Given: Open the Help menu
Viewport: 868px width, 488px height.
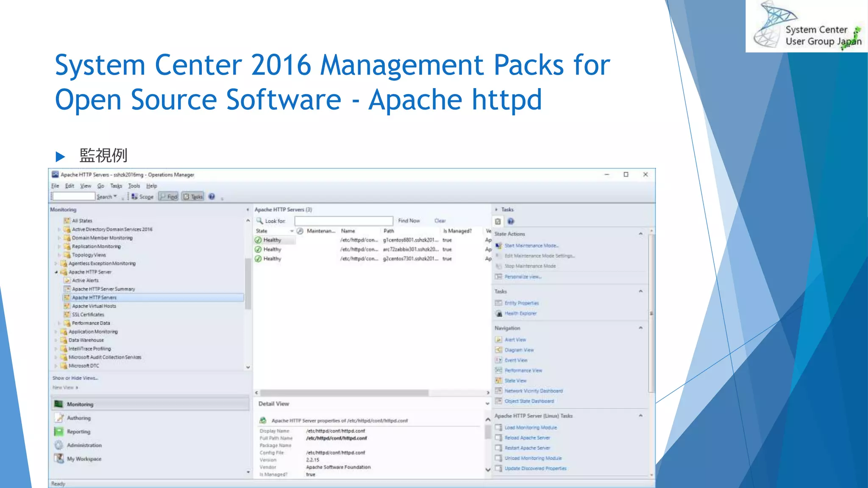Looking at the screenshot, I should click(x=151, y=186).
